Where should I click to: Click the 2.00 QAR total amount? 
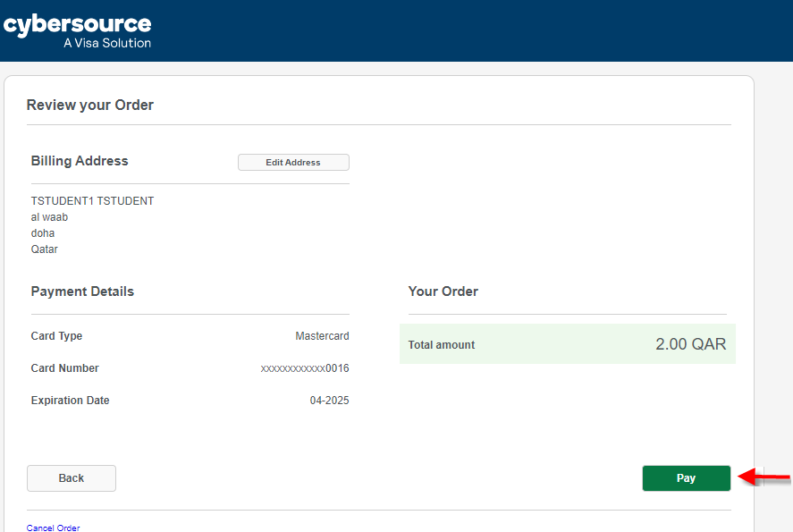coord(690,344)
